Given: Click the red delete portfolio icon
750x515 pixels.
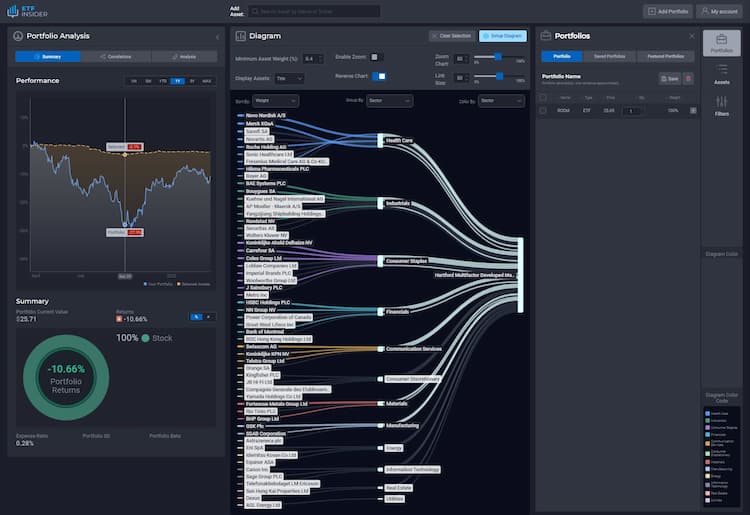Looking at the screenshot, I should coord(688,78).
